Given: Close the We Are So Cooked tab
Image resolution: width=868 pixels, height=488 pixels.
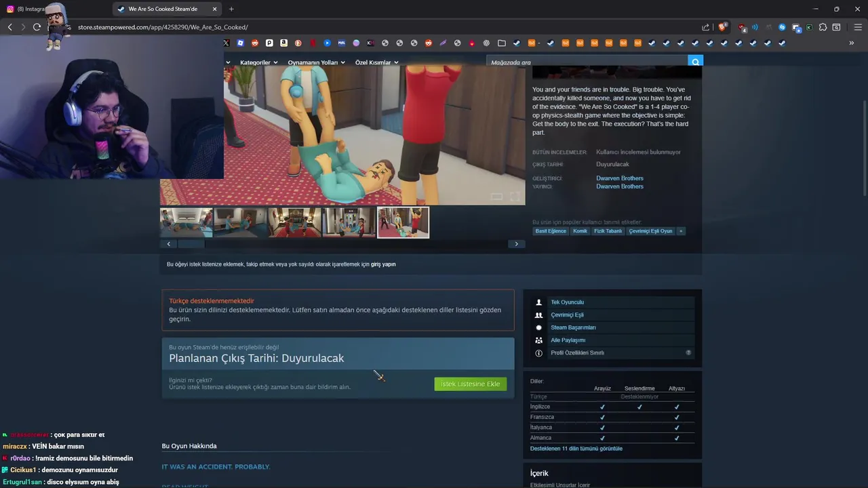Looking at the screenshot, I should (x=215, y=9).
